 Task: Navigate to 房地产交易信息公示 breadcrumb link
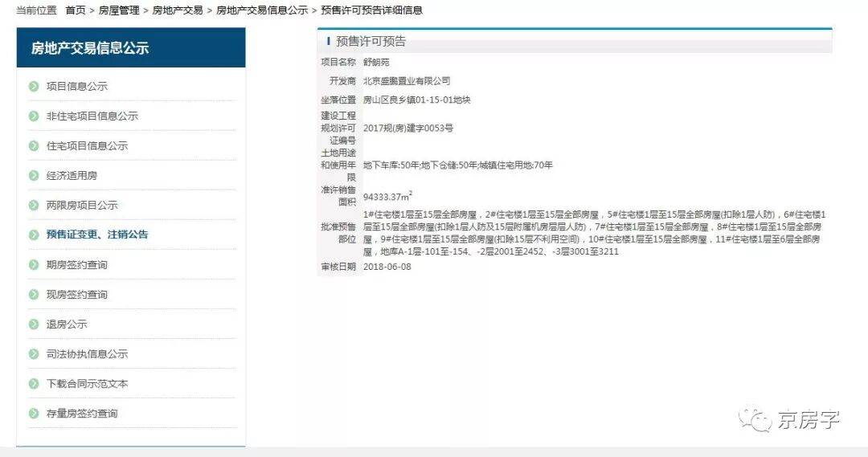(x=262, y=10)
